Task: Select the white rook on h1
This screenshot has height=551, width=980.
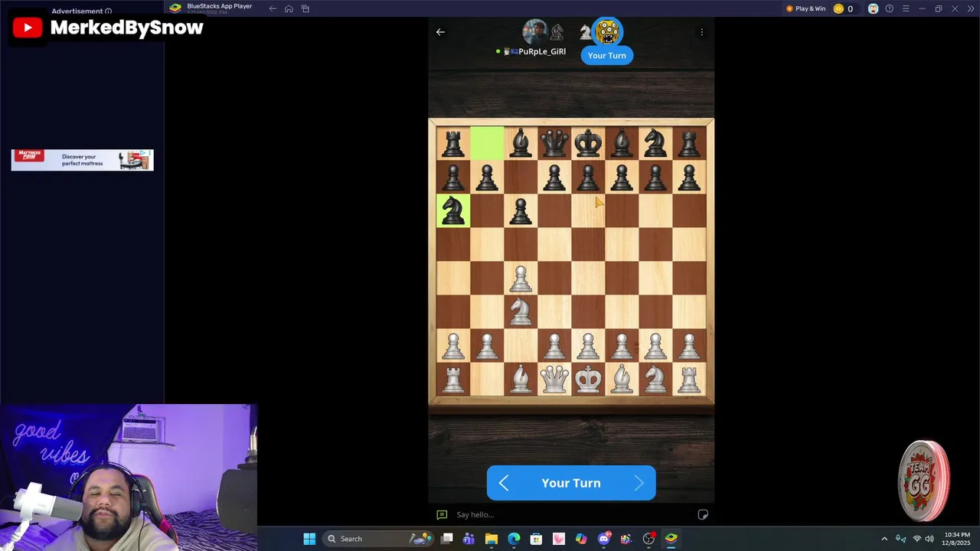Action: [689, 379]
